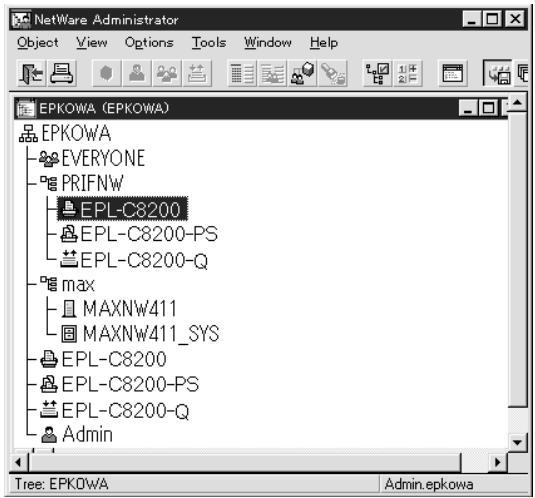Click the EVERYONE group icon

(x=49, y=159)
